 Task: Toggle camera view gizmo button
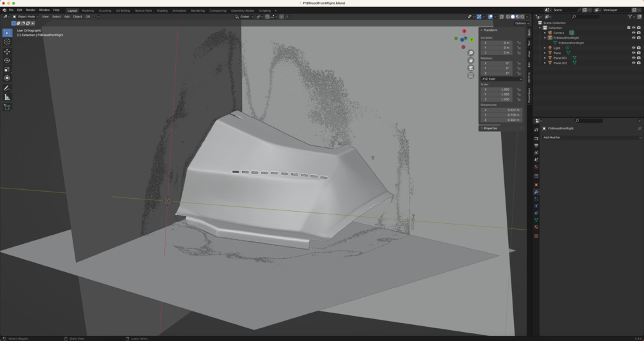tap(471, 68)
